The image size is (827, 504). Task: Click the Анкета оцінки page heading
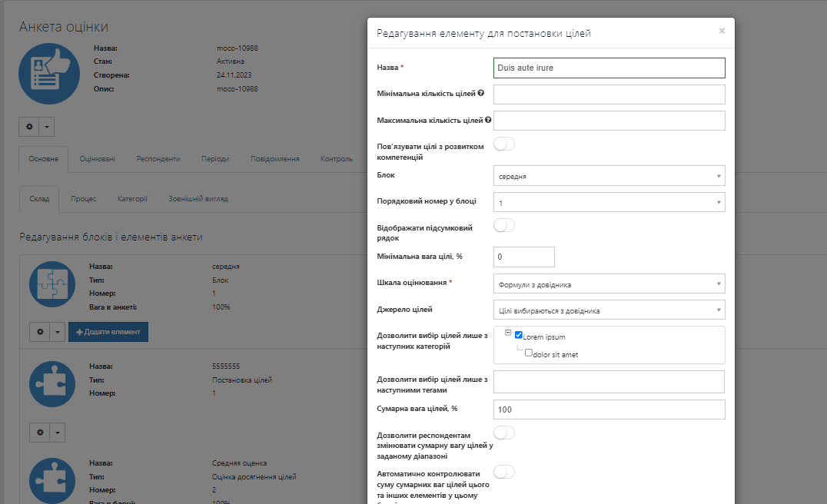[64, 27]
